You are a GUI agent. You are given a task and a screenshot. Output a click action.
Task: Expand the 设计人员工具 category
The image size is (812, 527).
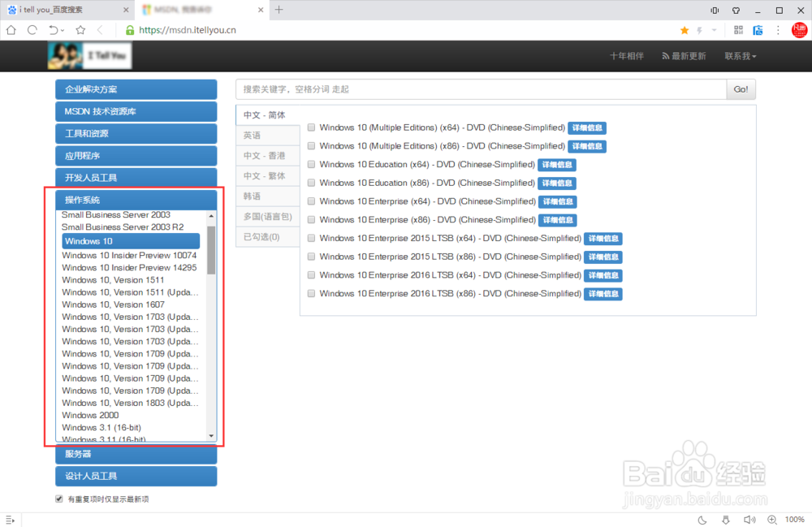tap(136, 477)
